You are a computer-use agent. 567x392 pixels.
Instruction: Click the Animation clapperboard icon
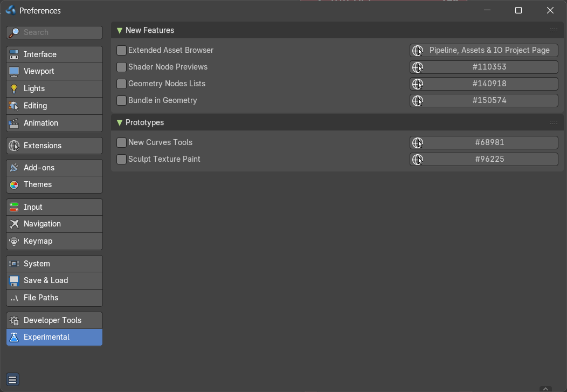click(14, 123)
